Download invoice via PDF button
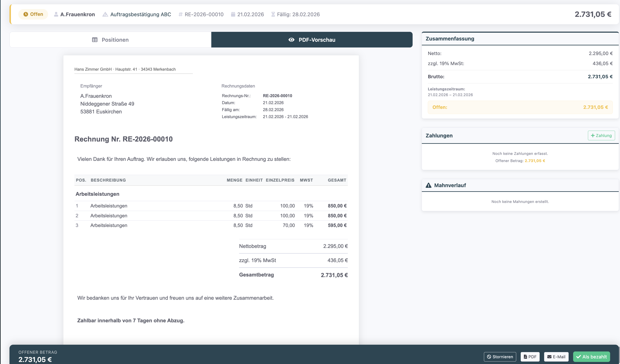 (530, 357)
